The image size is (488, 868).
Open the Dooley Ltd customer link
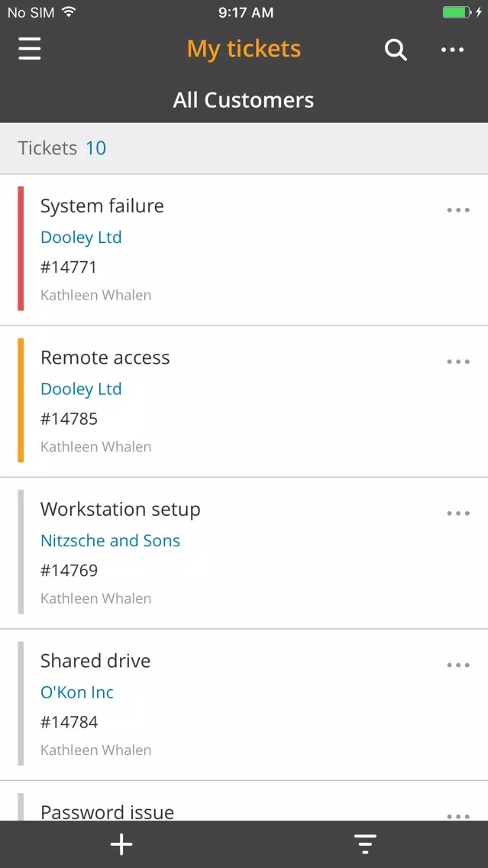[x=81, y=237]
